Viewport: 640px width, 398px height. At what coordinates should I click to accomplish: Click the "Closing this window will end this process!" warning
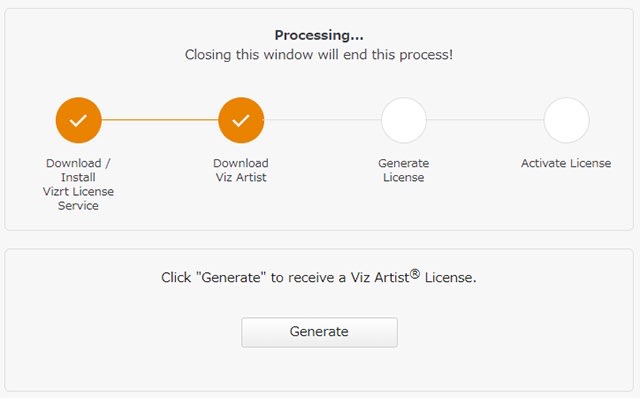point(319,55)
